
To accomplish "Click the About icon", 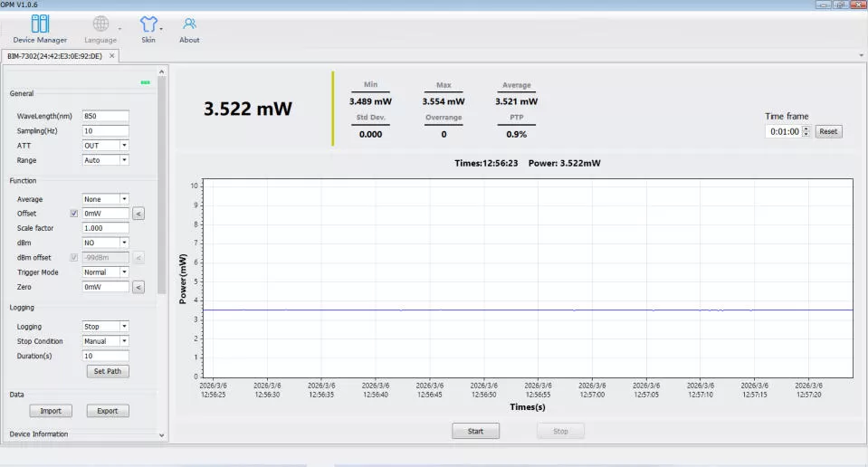I will (x=189, y=29).
